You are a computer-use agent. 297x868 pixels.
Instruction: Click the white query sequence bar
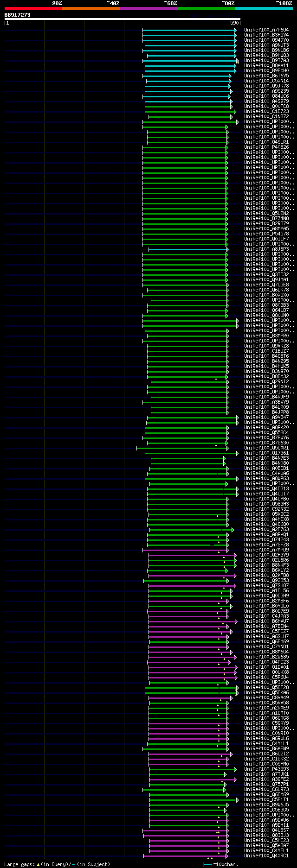tap(123, 19)
